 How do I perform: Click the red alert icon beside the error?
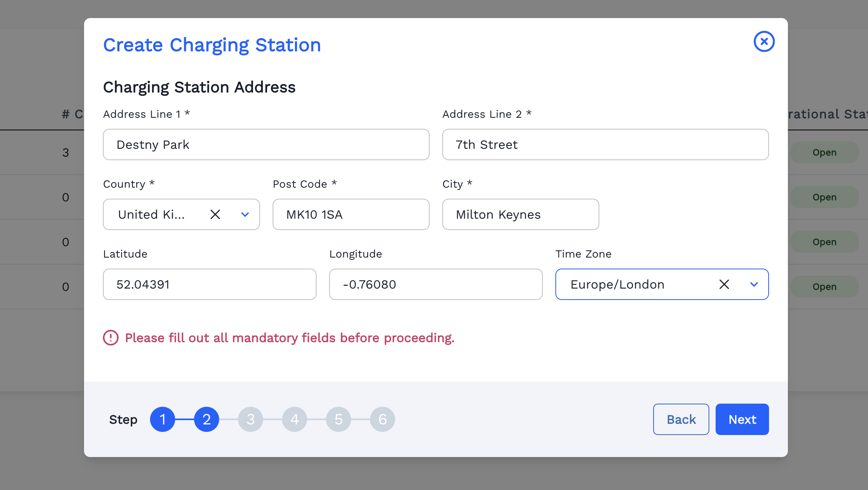(110, 338)
